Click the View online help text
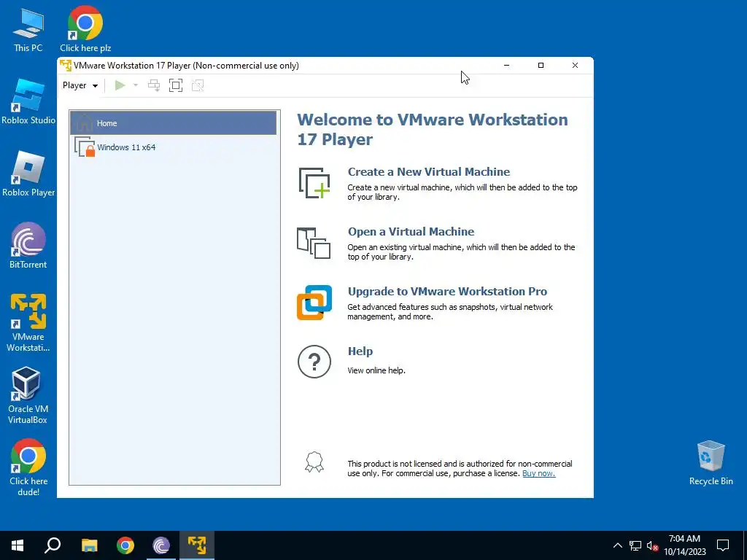The width and height of the screenshot is (747, 560). click(376, 370)
